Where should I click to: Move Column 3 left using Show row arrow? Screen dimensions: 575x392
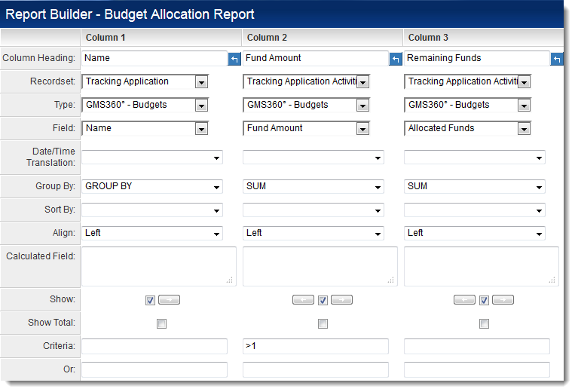click(x=464, y=300)
